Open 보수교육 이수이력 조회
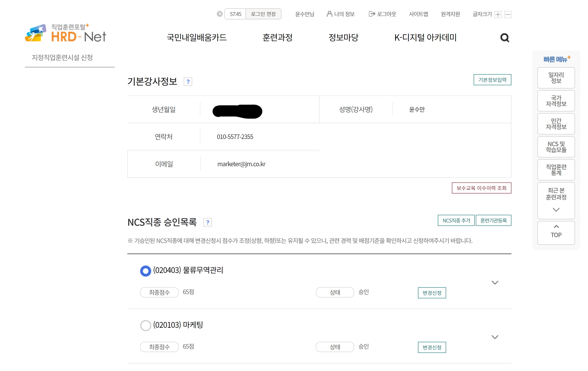The height and width of the screenshot is (371, 588). 481,188
